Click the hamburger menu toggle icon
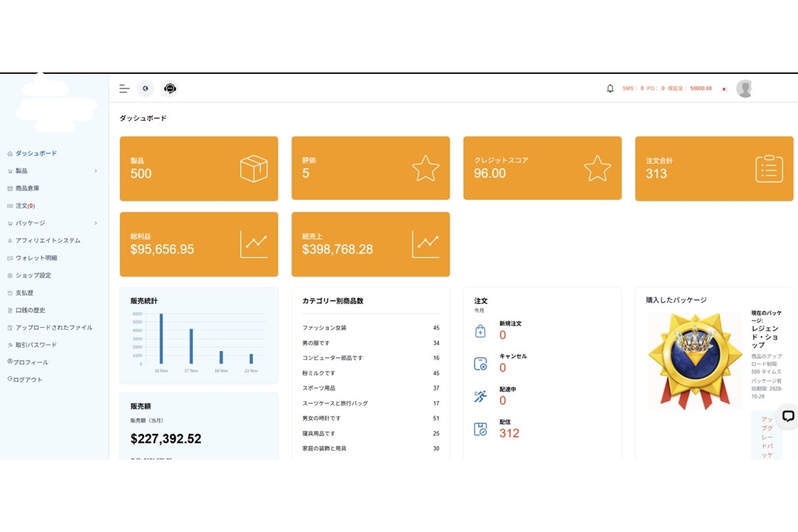This screenshot has width=798, height=532. (x=124, y=88)
